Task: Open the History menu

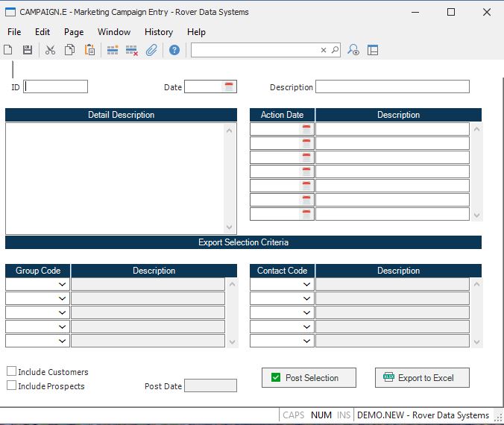Action: point(158,32)
